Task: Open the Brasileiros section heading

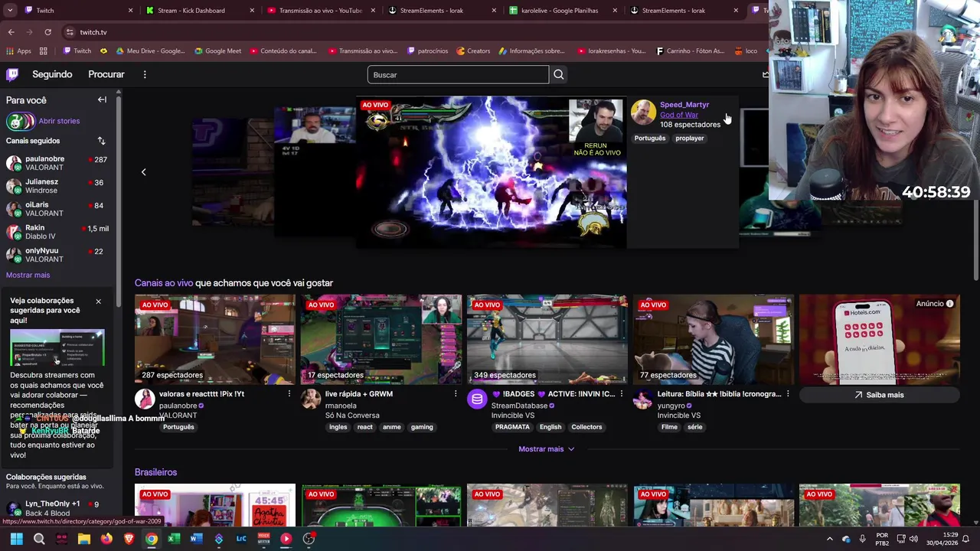Action: (155, 472)
